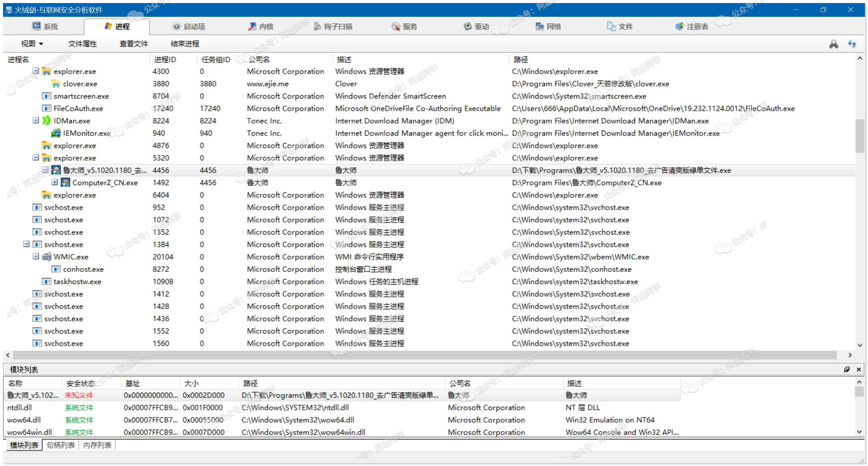Select the wow64win.dll module row
Viewport: 868px width, 466px height.
tap(343, 432)
